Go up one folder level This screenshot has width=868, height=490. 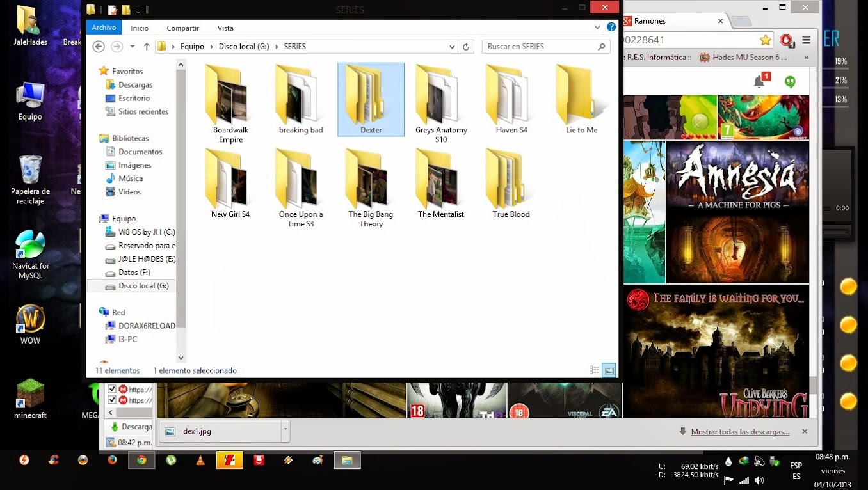click(x=147, y=47)
